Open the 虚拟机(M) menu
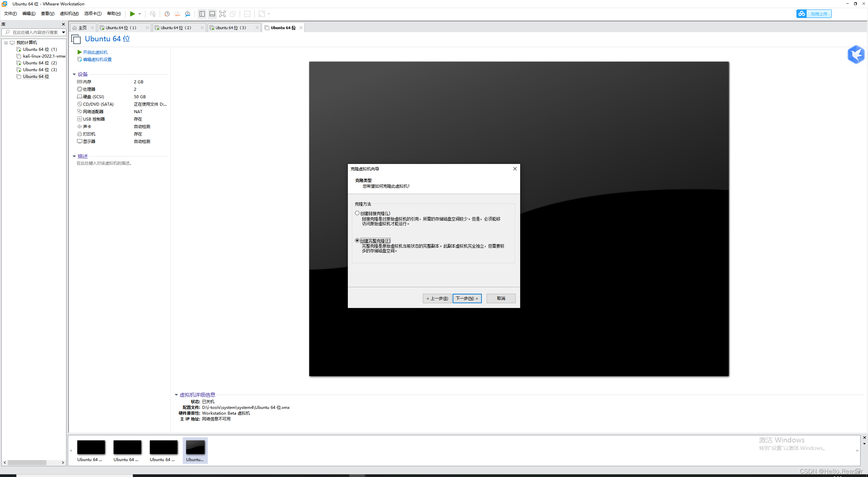Viewport: 868px width, 477px height. (x=69, y=14)
